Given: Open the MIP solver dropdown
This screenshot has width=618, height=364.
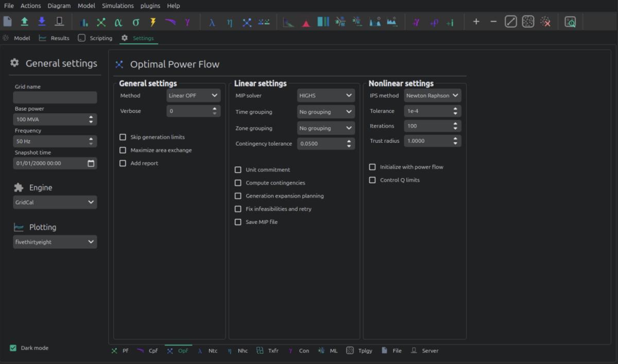Looking at the screenshot, I should [x=326, y=95].
